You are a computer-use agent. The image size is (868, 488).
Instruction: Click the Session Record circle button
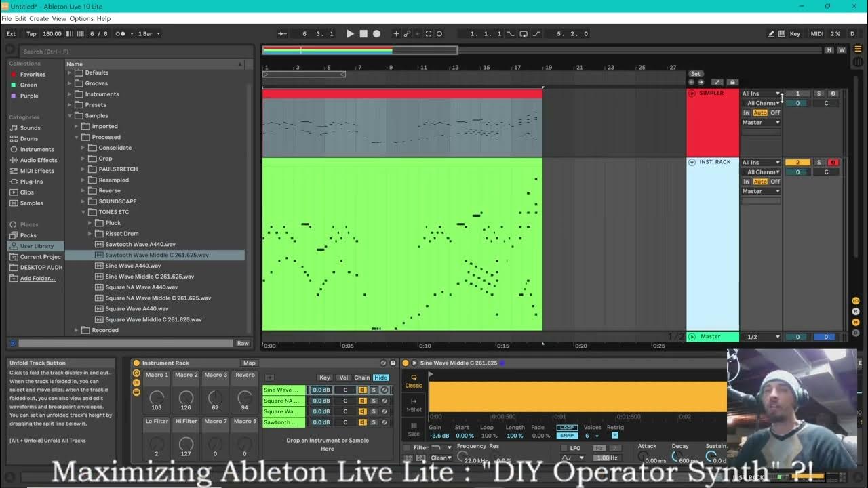click(439, 33)
